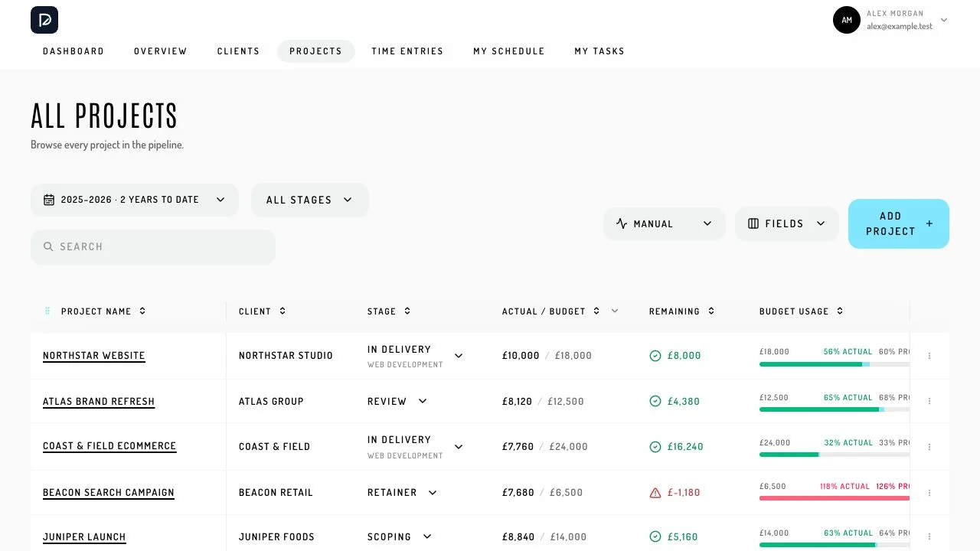The image size is (980, 551).
Task: Click the columns icon beside Fields
Action: click(753, 223)
